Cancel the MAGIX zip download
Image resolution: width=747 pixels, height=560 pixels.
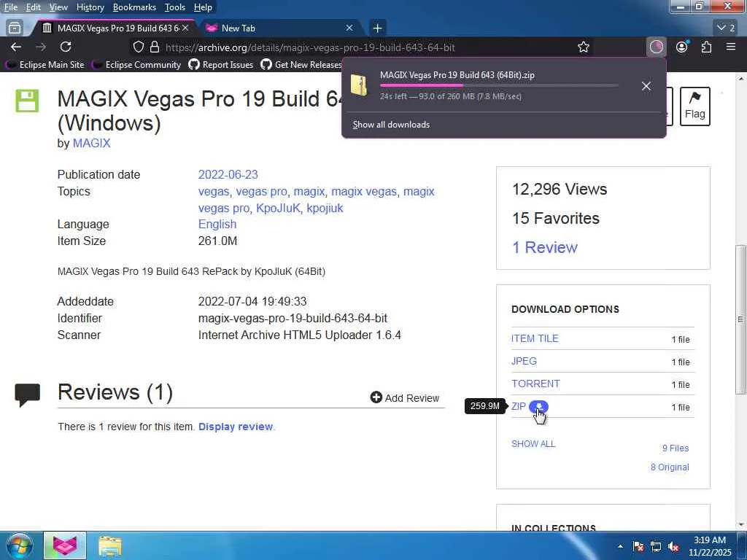tap(646, 86)
